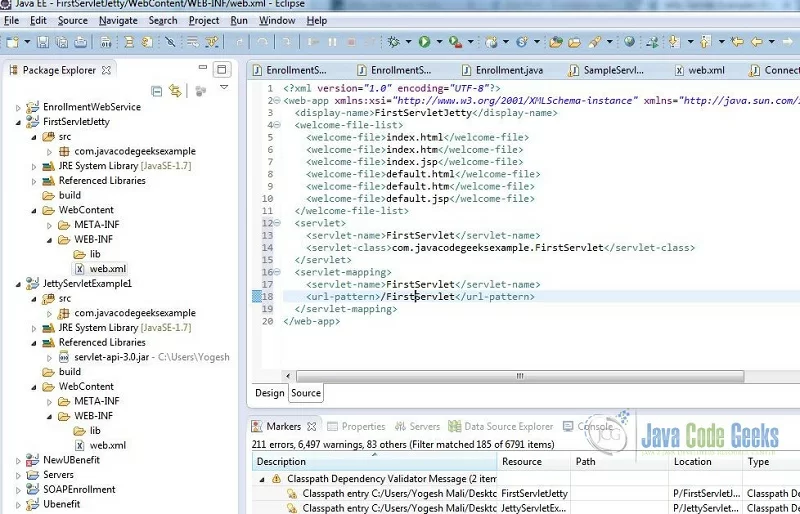Open the Properties view tab
This screenshot has height=514, width=800.
356,426
